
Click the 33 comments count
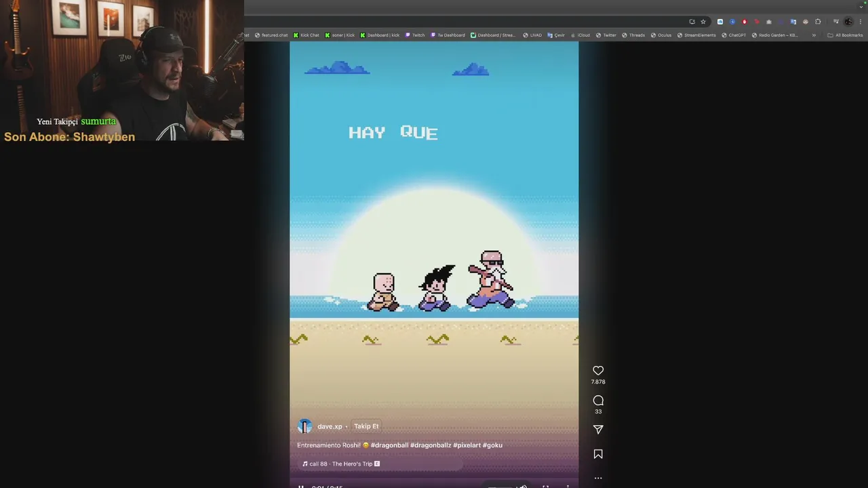(598, 412)
